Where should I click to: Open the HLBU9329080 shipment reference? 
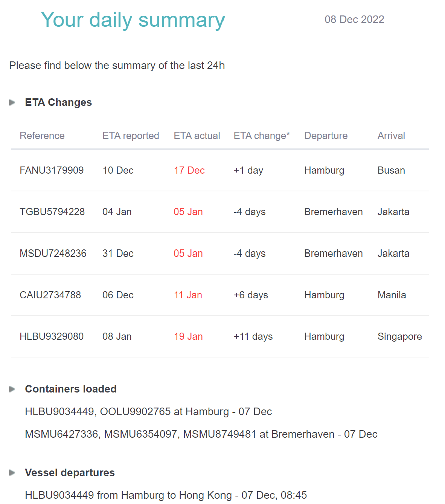52,336
